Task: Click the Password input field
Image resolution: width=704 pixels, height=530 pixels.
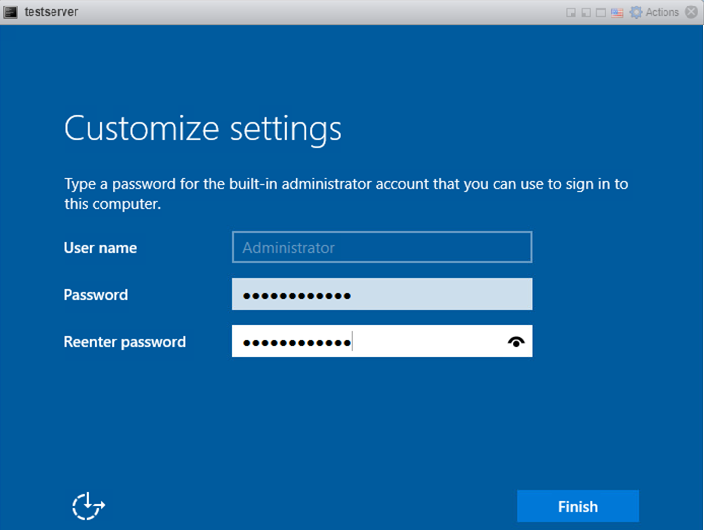Action: 382,295
